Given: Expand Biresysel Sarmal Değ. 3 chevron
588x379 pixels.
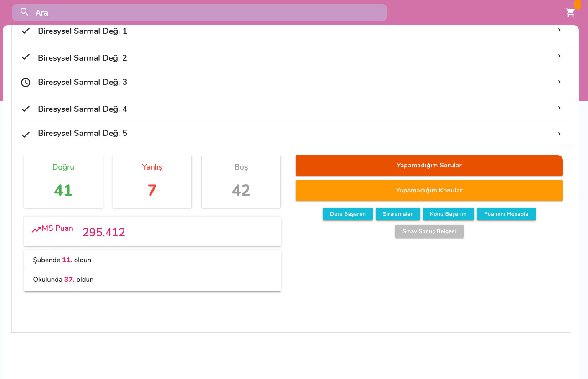Looking at the screenshot, I should pos(559,82).
